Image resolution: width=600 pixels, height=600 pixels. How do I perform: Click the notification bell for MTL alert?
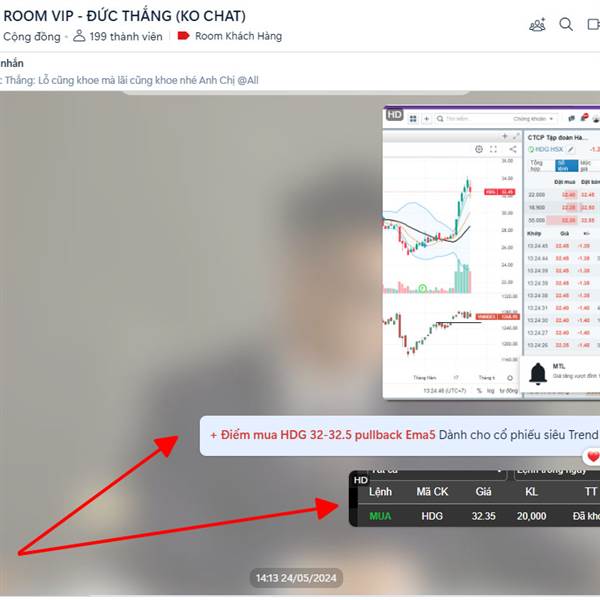click(538, 373)
